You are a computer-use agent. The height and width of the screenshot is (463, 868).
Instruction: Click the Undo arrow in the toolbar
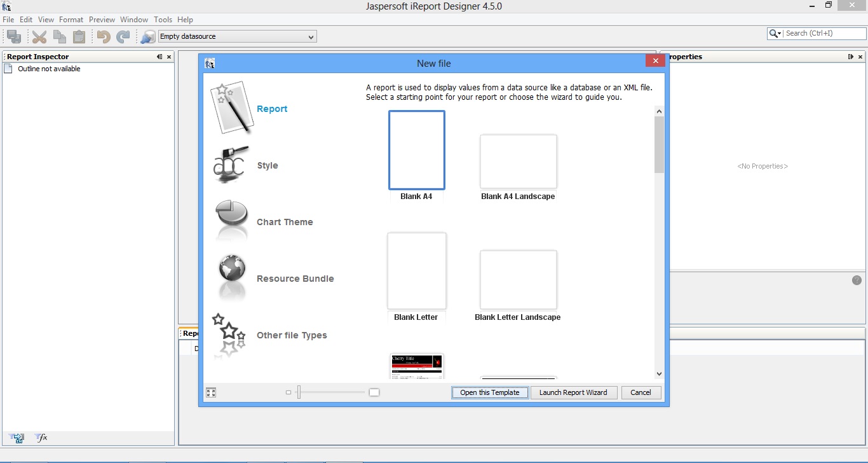[102, 36]
